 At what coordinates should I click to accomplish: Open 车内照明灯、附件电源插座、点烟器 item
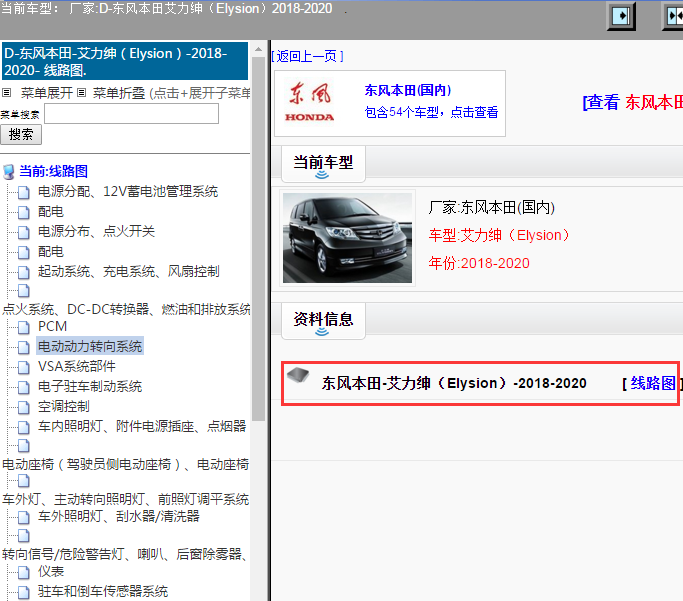click(142, 426)
